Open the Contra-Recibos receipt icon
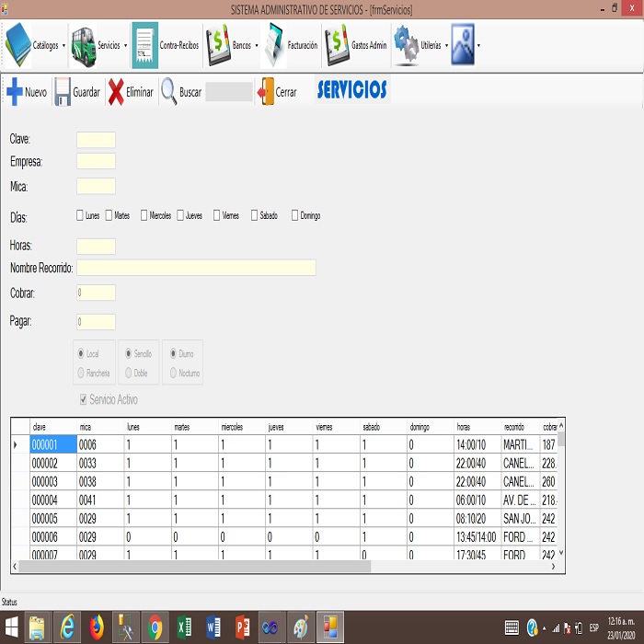This screenshot has width=644, height=644. pyautogui.click(x=144, y=44)
